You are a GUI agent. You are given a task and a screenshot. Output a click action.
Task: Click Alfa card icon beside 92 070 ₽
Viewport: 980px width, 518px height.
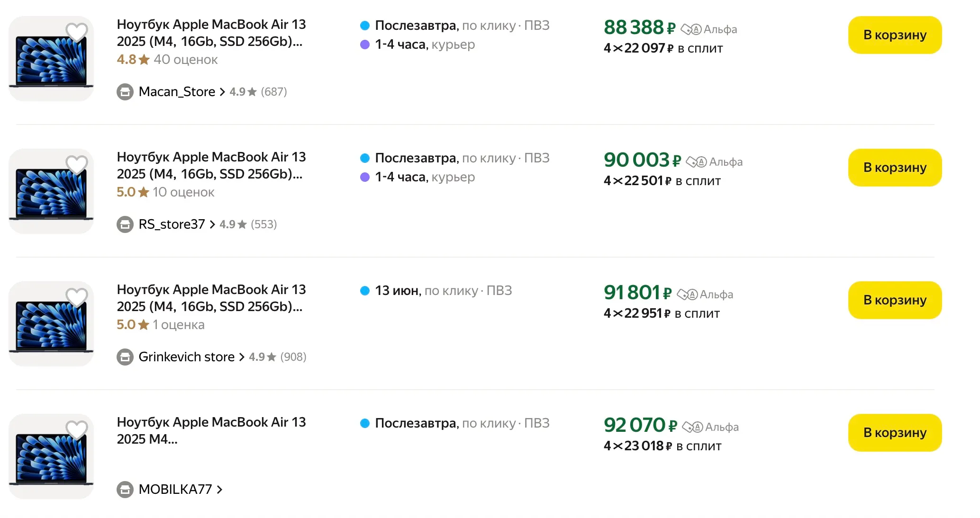click(x=692, y=428)
